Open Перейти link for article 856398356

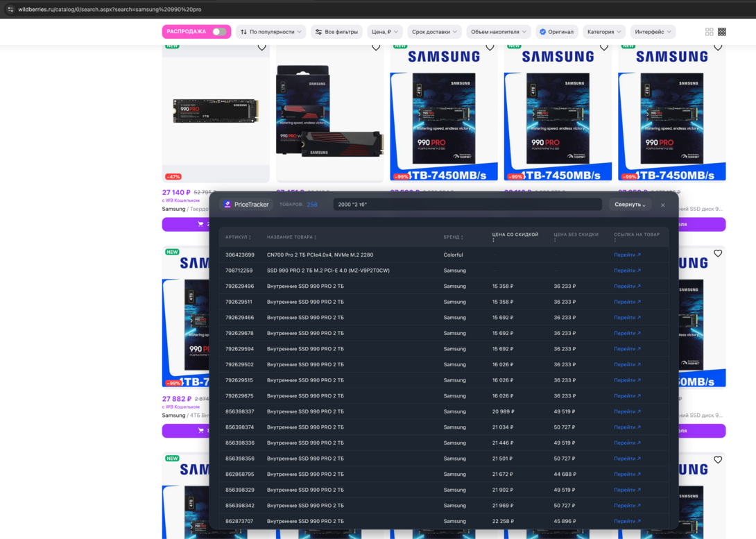coord(627,459)
